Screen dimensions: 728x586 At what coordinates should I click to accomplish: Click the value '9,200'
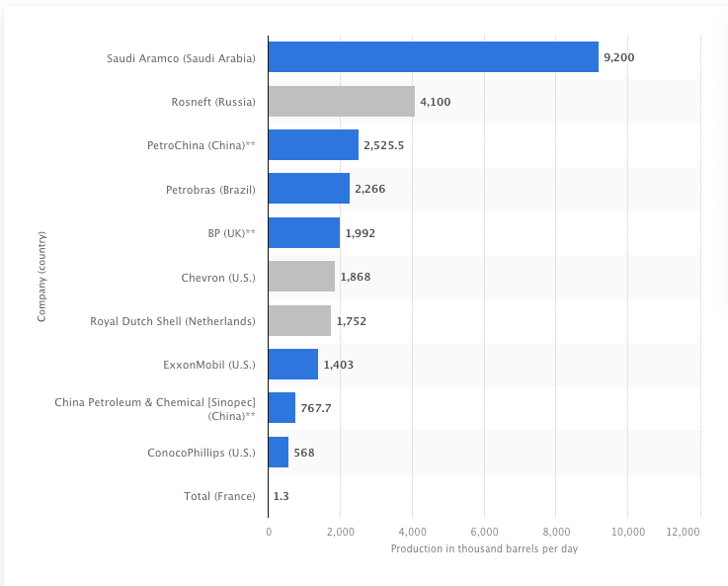pyautogui.click(x=619, y=57)
